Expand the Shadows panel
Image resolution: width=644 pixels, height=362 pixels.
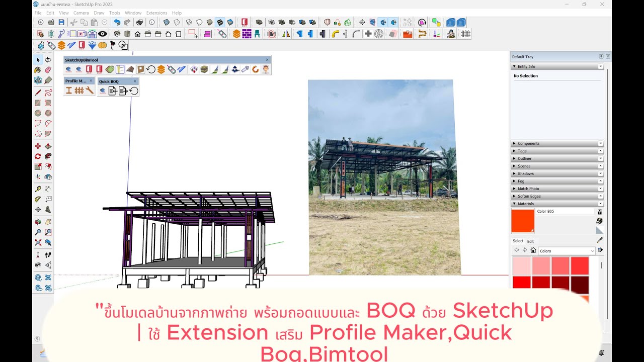point(557,173)
